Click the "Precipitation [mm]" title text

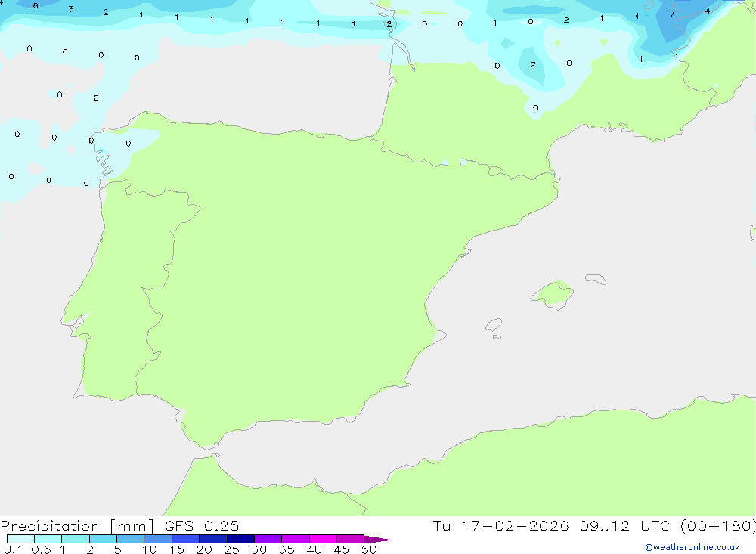77,526
